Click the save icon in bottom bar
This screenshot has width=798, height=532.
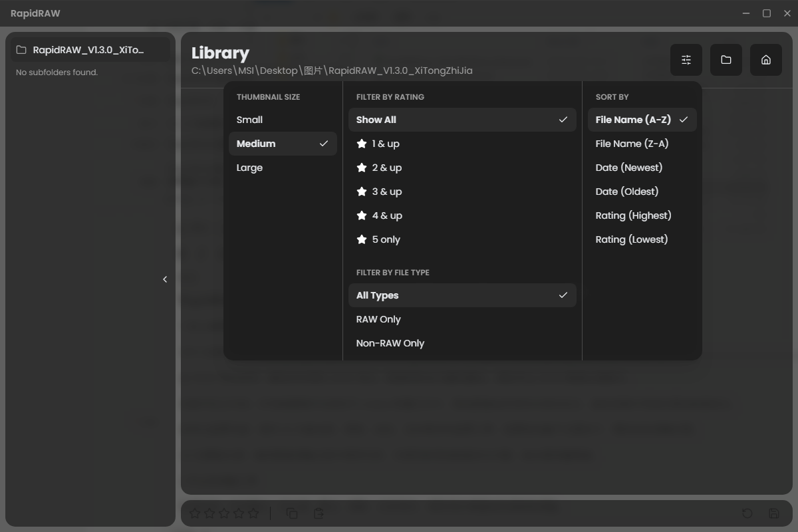(773, 513)
